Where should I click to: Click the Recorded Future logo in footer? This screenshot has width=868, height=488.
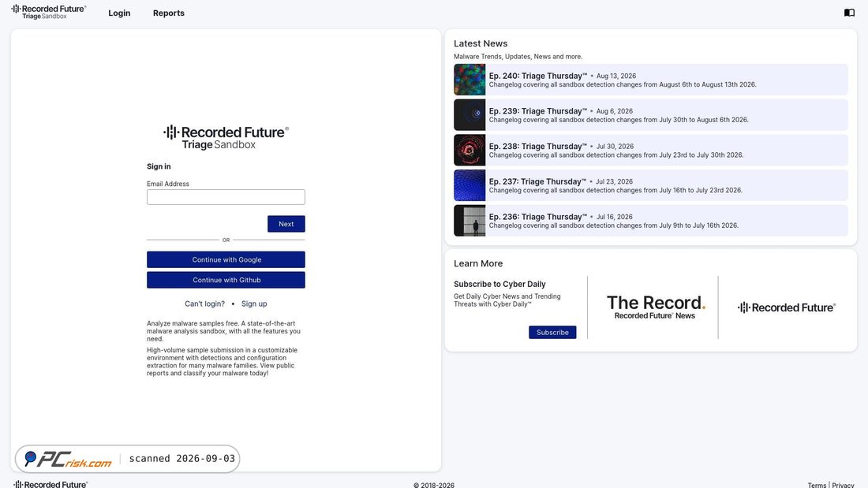click(51, 484)
